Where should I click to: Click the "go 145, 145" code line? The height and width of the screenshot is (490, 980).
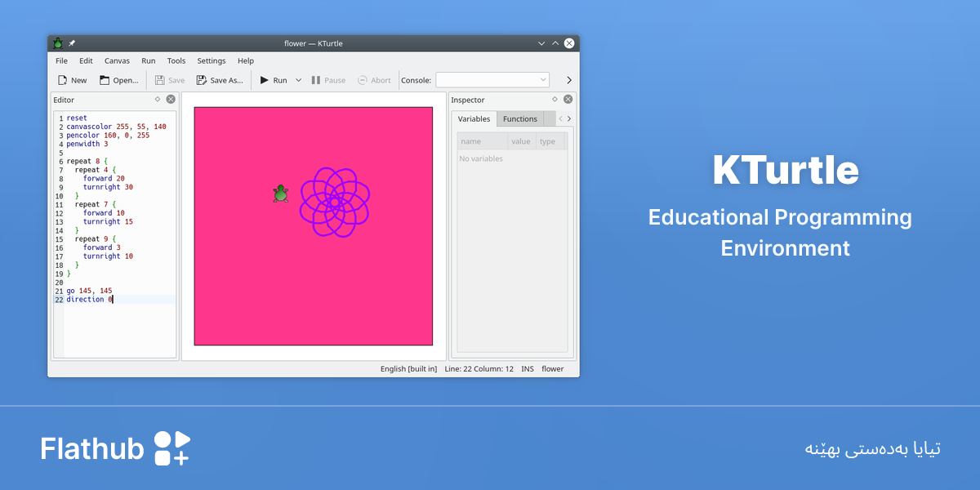[x=90, y=291]
